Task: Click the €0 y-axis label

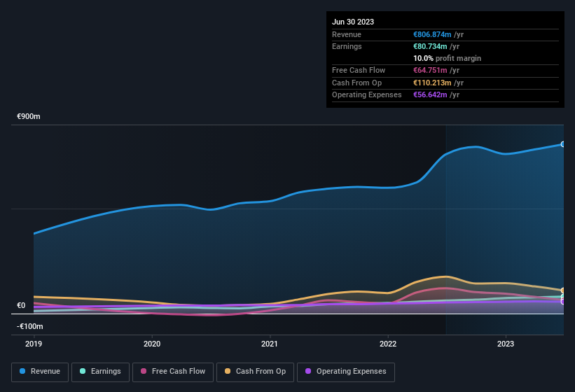Action: click(21, 305)
